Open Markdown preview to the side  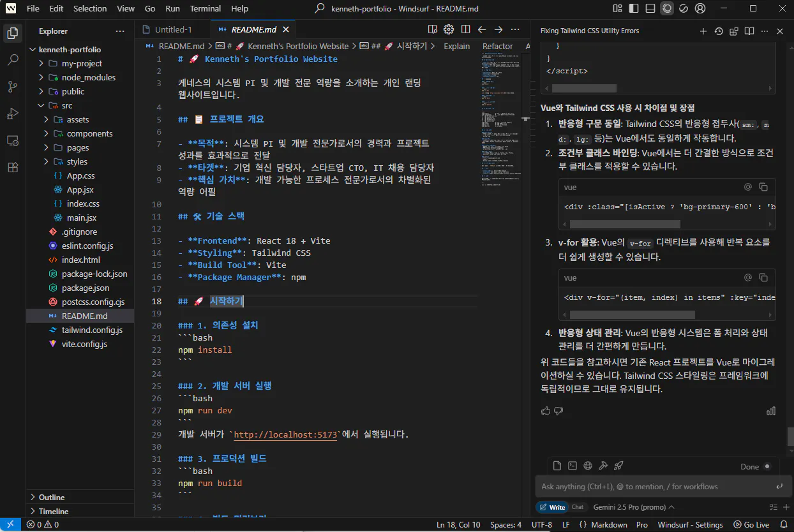(x=432, y=29)
